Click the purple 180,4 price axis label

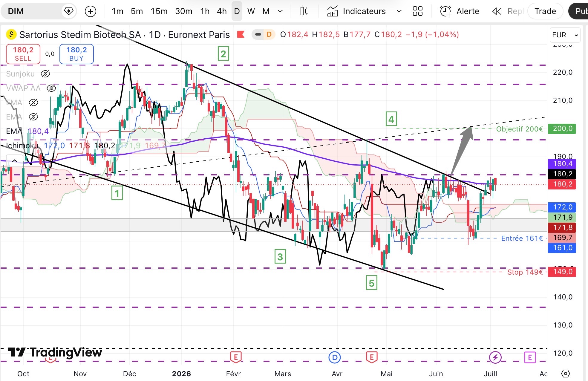point(562,164)
